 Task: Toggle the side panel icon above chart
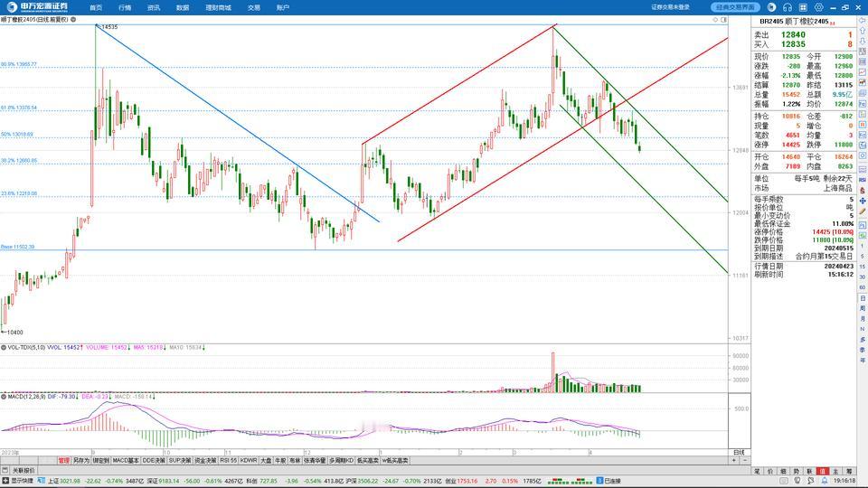tap(723, 19)
